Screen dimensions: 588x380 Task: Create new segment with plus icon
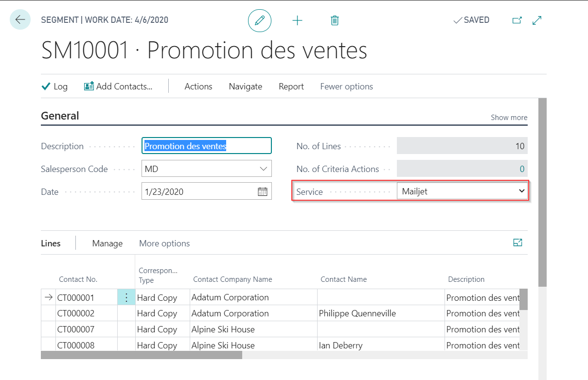coord(297,20)
